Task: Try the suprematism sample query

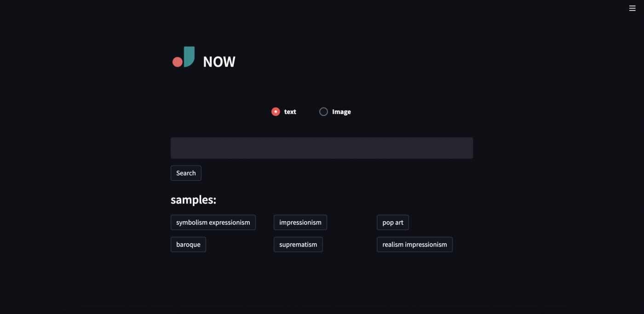Action: [x=298, y=245]
